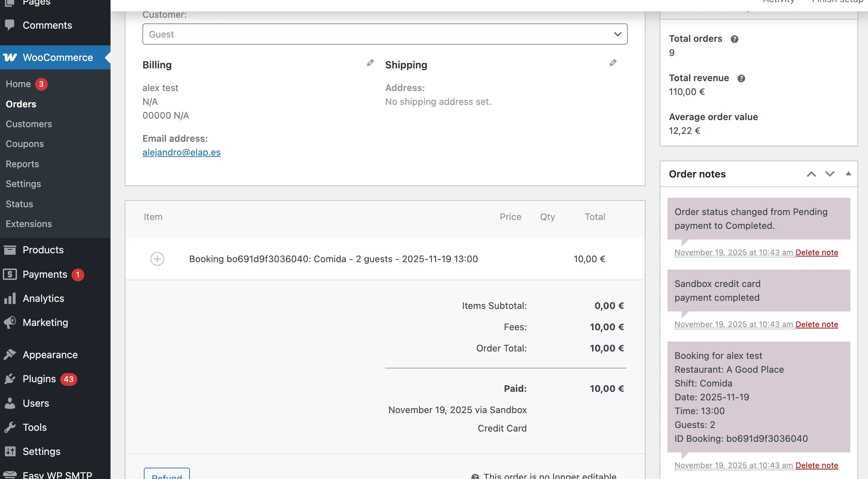Open the Customer Guest dropdown
The image size is (868, 479).
[385, 34]
